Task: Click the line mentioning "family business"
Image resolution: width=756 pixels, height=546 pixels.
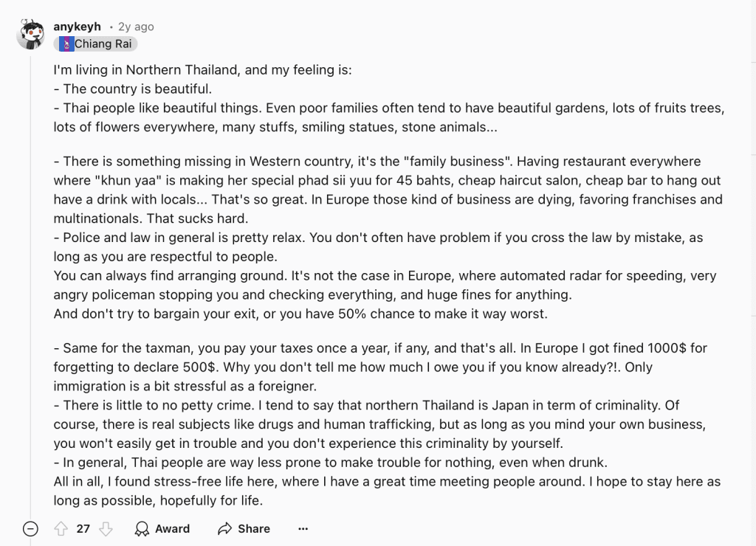Action: [x=377, y=161]
